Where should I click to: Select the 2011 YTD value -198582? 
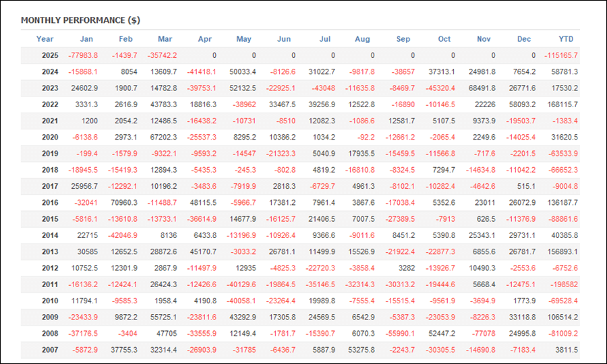(564, 284)
